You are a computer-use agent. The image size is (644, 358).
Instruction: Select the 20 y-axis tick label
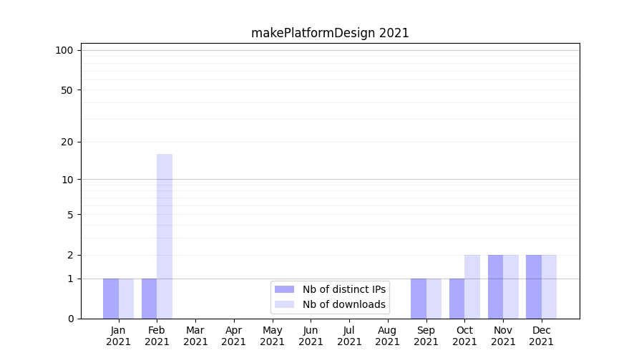pos(67,142)
